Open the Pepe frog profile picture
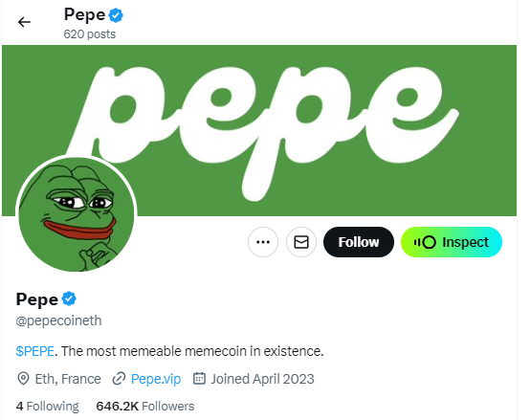531x420 pixels. coord(77,214)
